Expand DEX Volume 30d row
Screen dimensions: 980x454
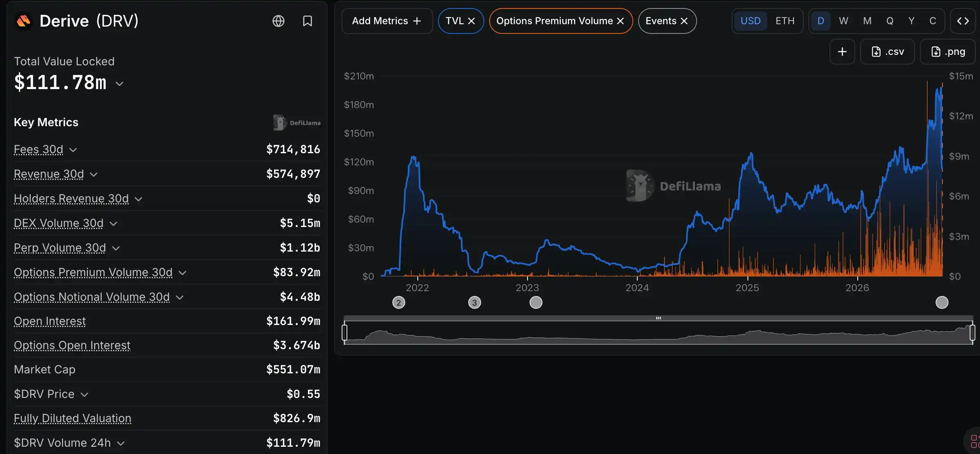coord(113,224)
